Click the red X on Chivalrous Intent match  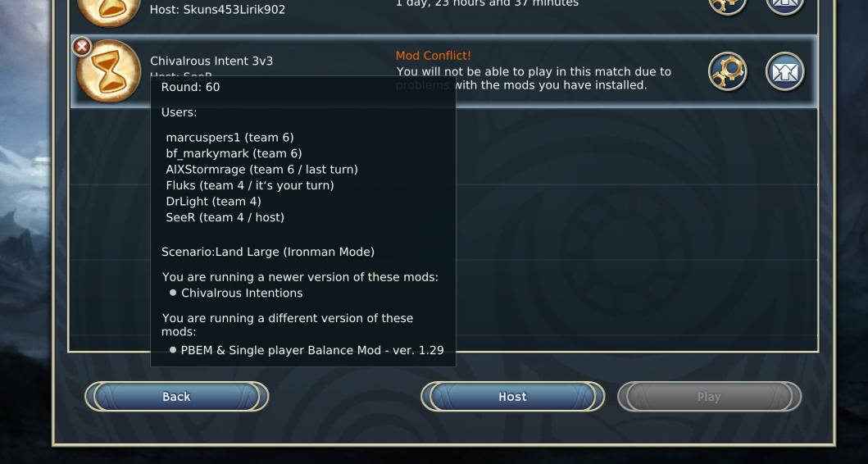(x=82, y=47)
